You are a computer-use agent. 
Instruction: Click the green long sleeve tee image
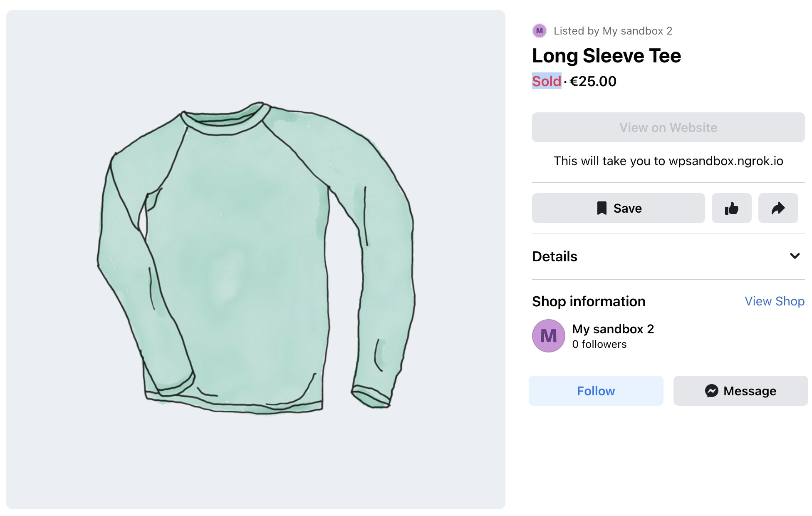pyautogui.click(x=256, y=258)
